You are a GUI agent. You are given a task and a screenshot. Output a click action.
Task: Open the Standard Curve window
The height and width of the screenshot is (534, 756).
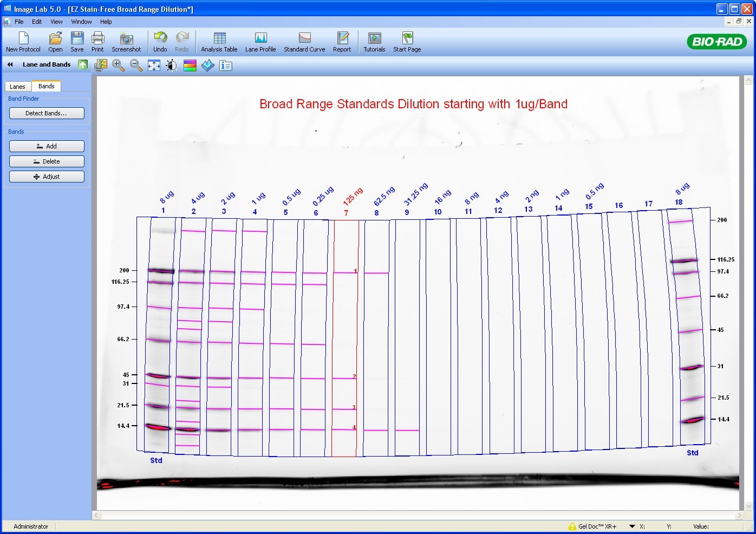(x=304, y=42)
